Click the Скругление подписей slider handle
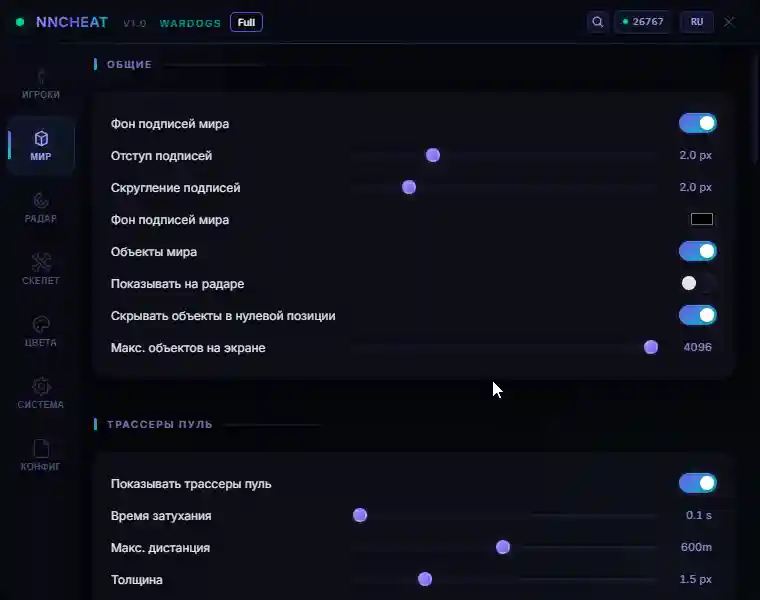 [409, 187]
